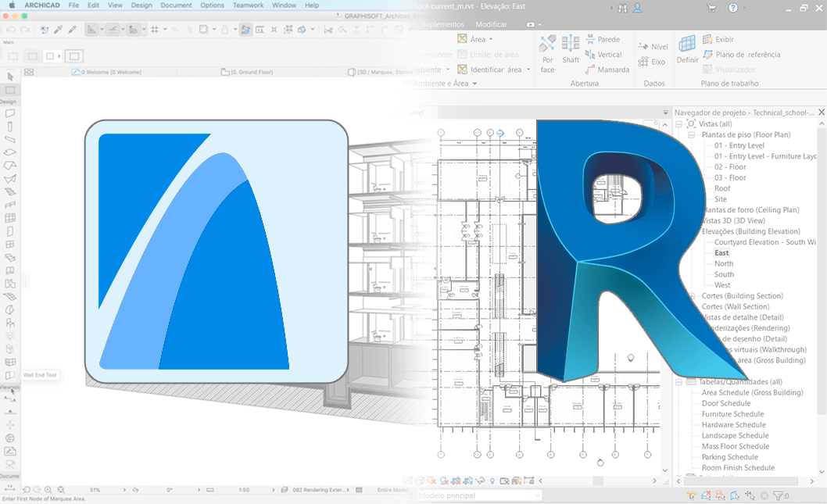Click the ArchiCAD Redo arrow icon
The image size is (827, 504).
coord(26,30)
